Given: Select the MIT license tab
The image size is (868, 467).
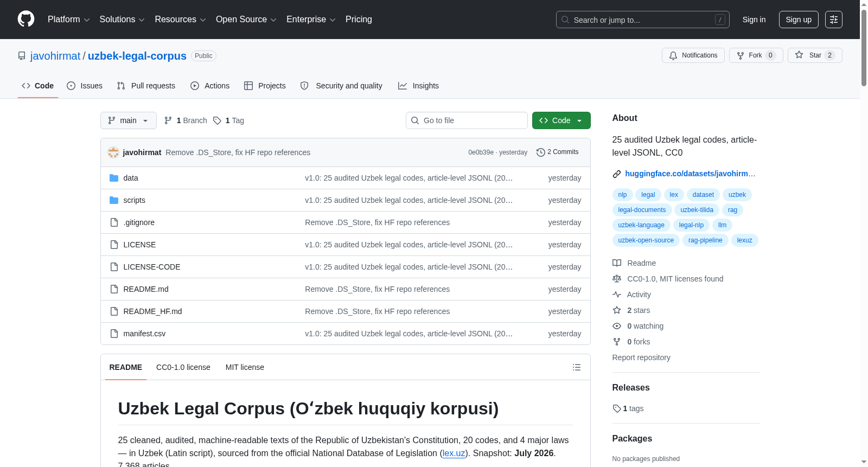Looking at the screenshot, I should pyautogui.click(x=245, y=367).
